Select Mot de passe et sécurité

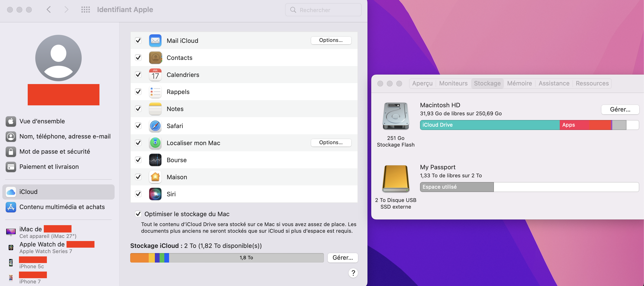tap(54, 152)
